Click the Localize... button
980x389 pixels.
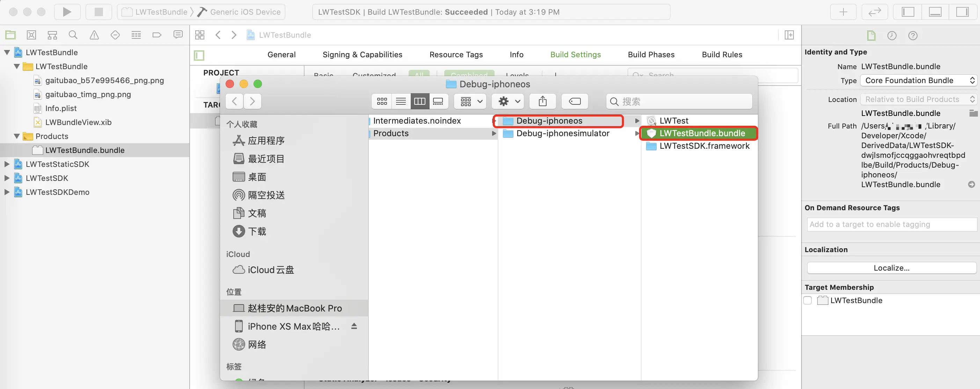coord(891,268)
